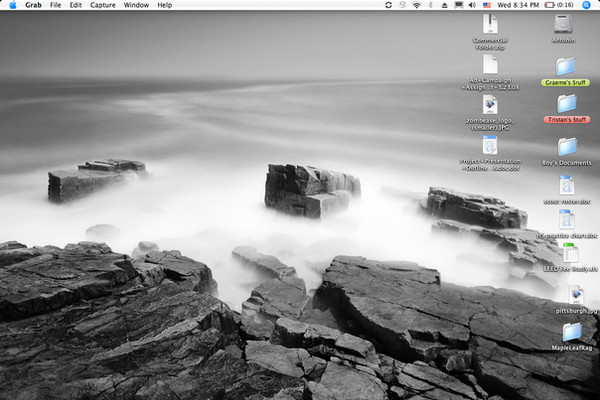Select the pittsburgh.jpg image file

[x=575, y=294]
